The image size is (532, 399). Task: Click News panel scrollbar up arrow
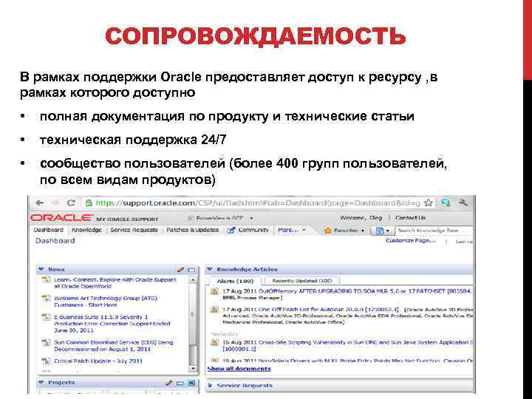193,281
